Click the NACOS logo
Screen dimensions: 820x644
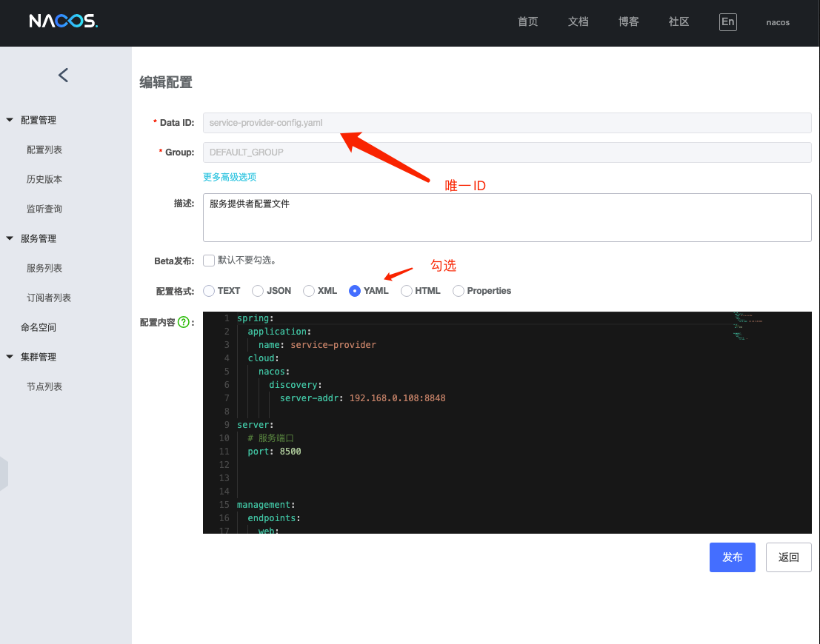coord(63,21)
